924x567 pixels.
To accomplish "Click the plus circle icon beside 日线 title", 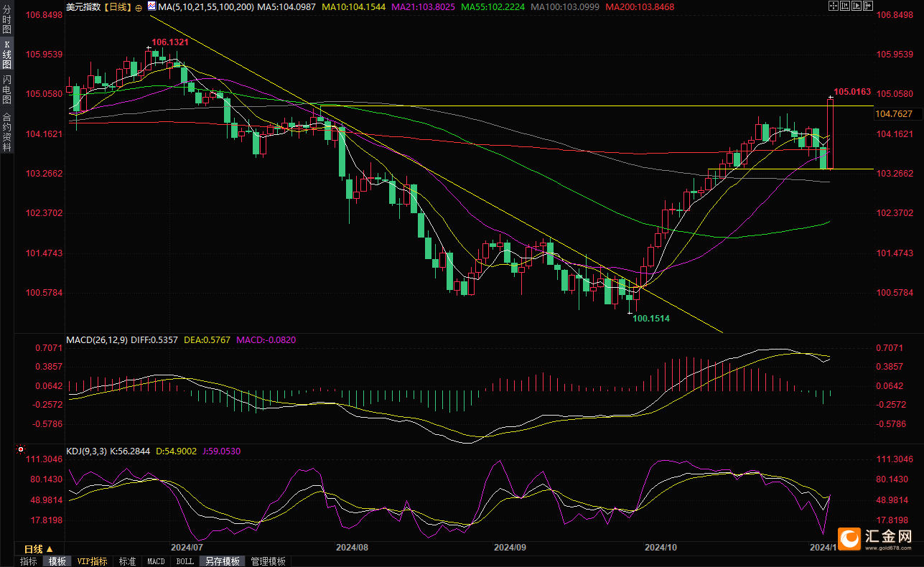I will pos(139,6).
